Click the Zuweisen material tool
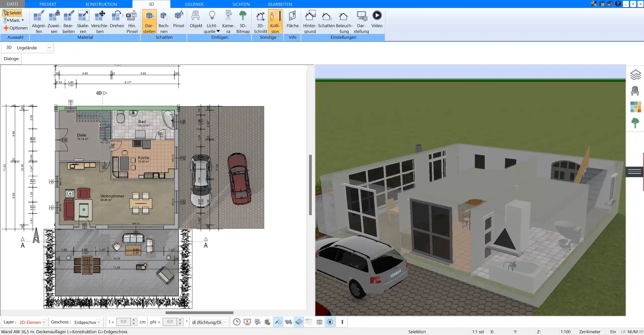The width and height of the screenshot is (644, 335). click(54, 22)
